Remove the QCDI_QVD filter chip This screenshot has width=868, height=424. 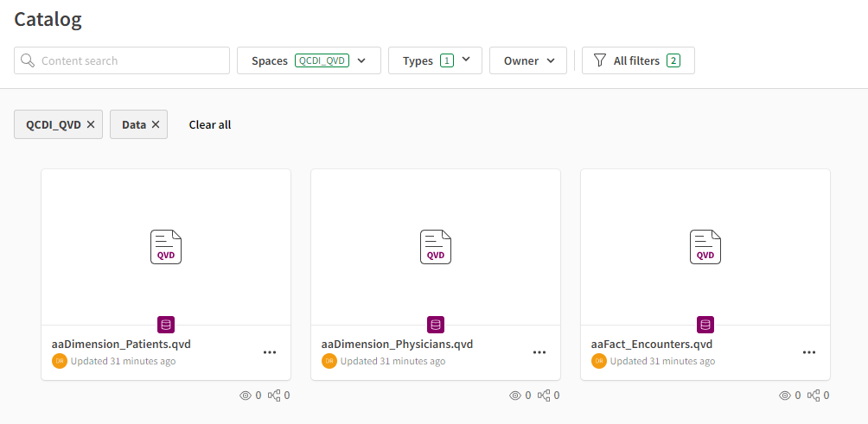point(91,125)
